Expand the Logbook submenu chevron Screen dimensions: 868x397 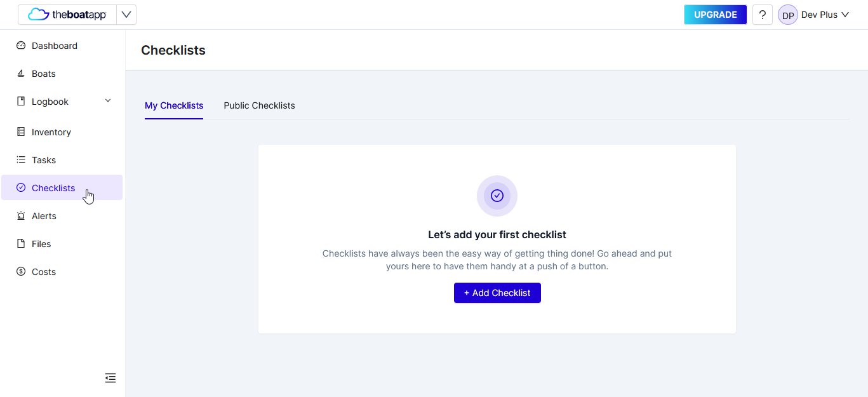pos(108,101)
